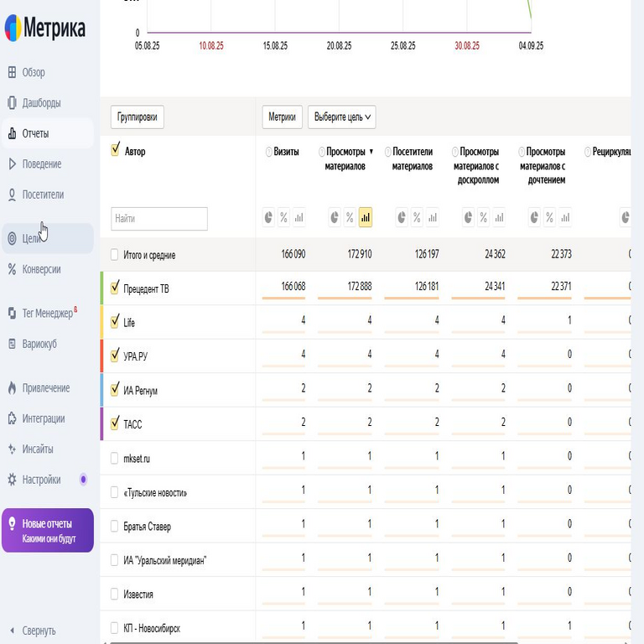Screen dimensions: 644x644
Task: Click the horizontal scrollbar under the table
Action: (x=314, y=642)
